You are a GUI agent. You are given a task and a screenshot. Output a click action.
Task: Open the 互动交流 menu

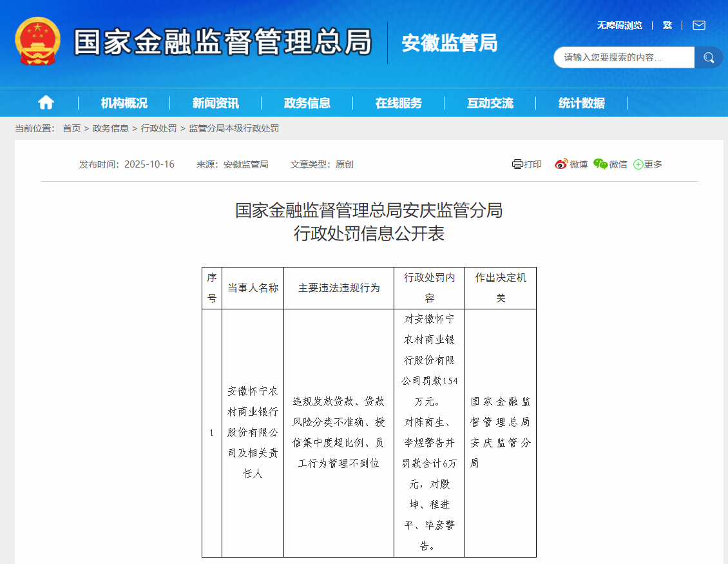(x=490, y=103)
